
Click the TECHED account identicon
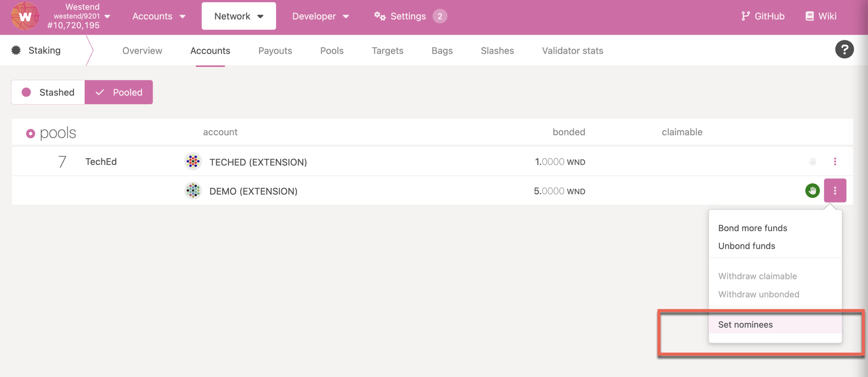[193, 162]
